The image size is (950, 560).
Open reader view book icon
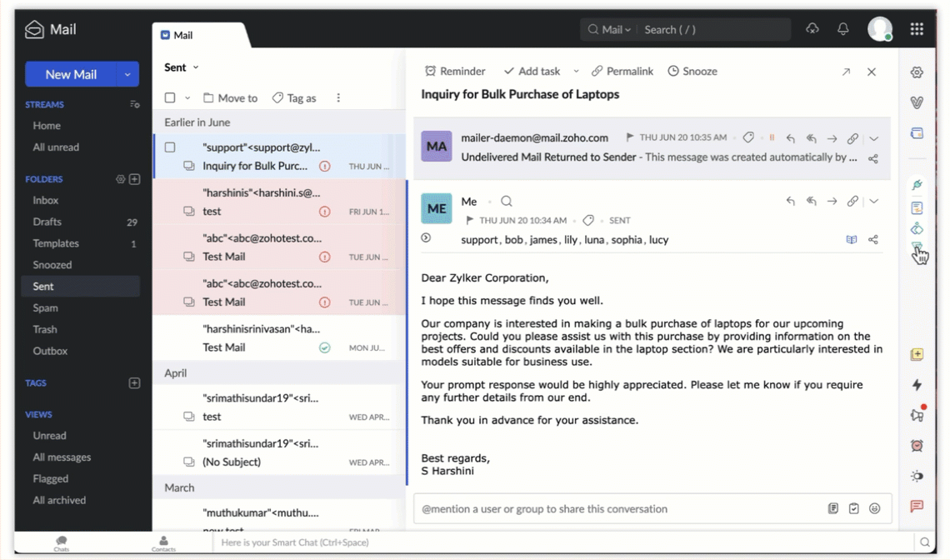(x=851, y=239)
